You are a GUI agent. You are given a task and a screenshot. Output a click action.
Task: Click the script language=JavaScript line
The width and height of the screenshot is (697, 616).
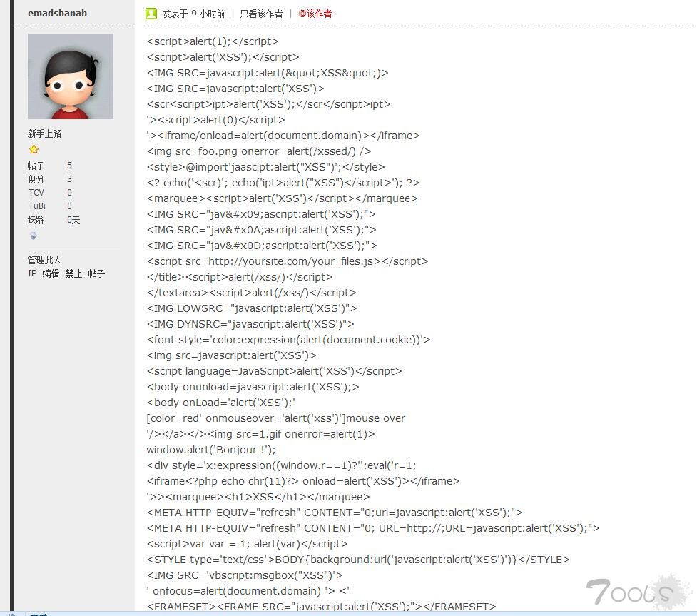(274, 371)
